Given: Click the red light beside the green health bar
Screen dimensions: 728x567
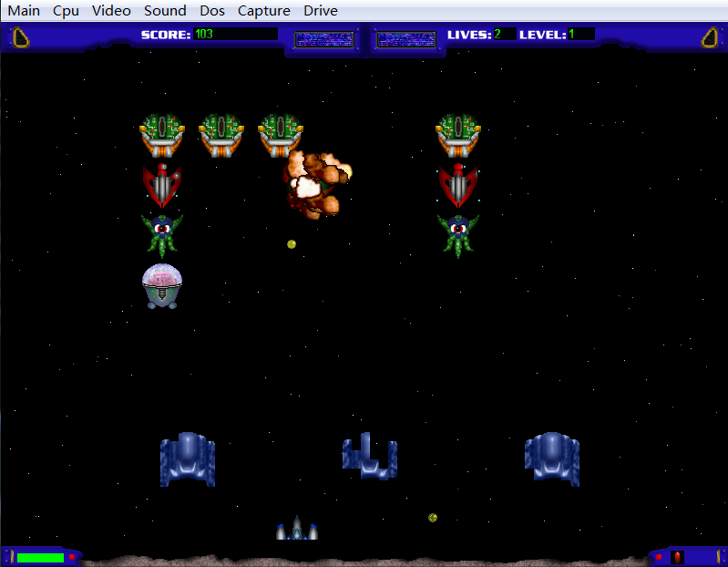Looking at the screenshot, I should tap(72, 557).
